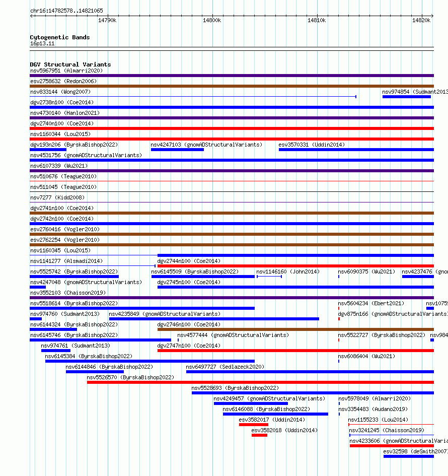This screenshot has width=448, height=476.
Task: Click dgv2745n100 (Coe2014) label
Action: (x=189, y=282)
